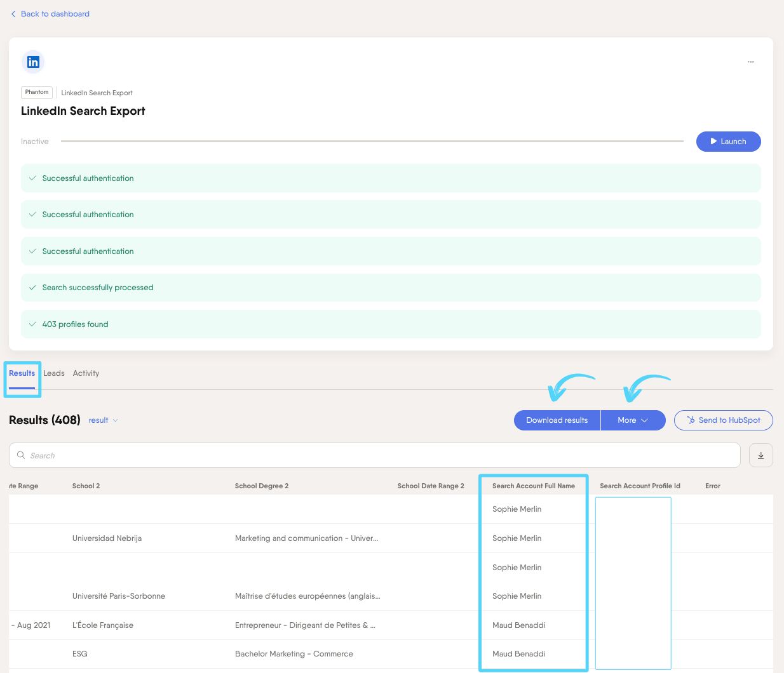Open the Activity tab

tap(86, 373)
